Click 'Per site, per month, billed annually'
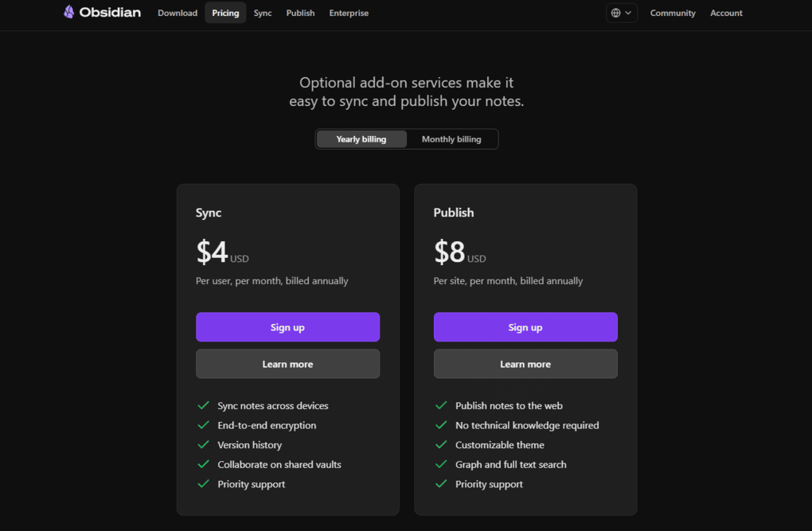This screenshot has width=812, height=531. point(508,281)
